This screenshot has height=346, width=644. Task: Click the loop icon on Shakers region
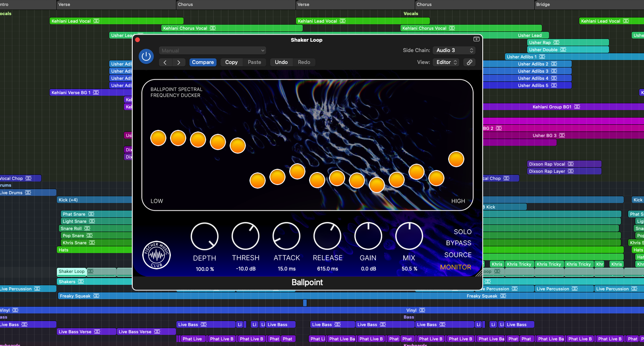(x=81, y=282)
